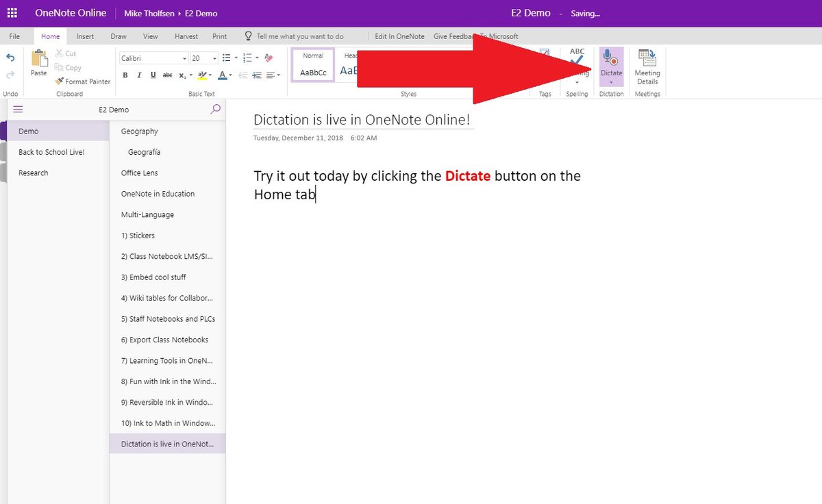Open the Office Lens page
The width and height of the screenshot is (822, 504).
[167, 173]
